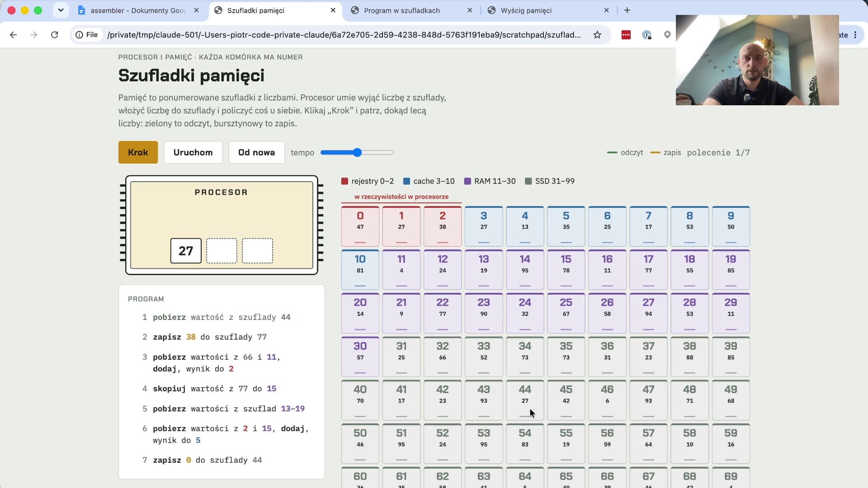Click memory drawer number 15

click(566, 269)
